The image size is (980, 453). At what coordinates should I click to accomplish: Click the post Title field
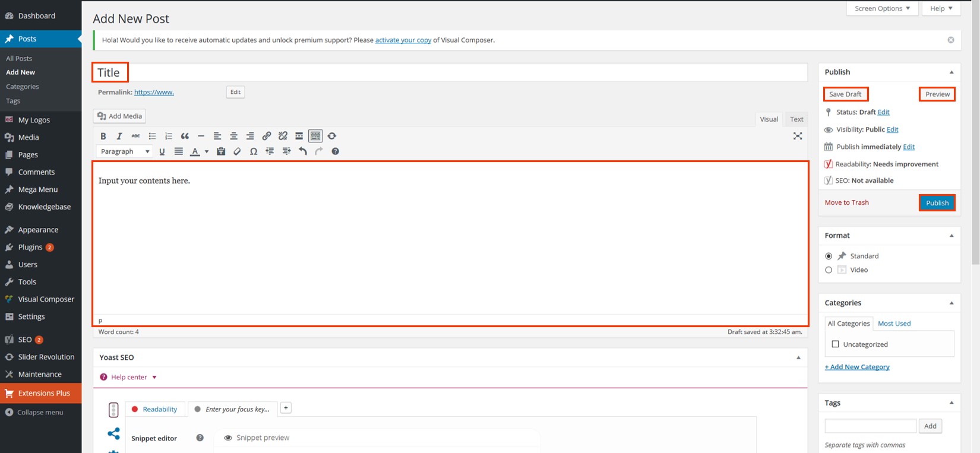coord(450,72)
